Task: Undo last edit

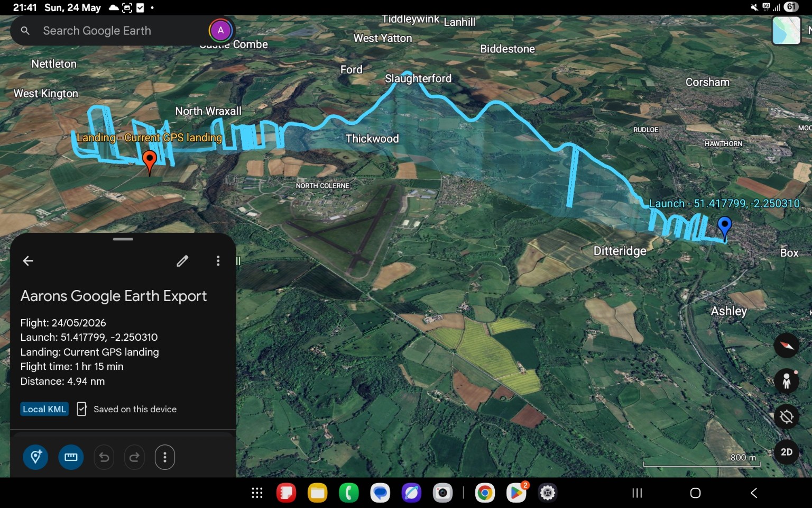Action: [104, 457]
